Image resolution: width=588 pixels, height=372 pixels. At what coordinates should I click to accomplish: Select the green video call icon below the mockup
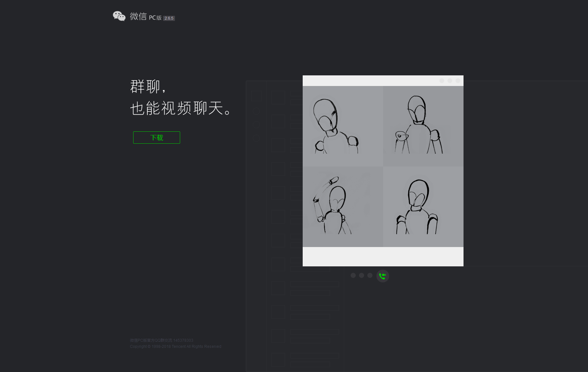coord(382,276)
